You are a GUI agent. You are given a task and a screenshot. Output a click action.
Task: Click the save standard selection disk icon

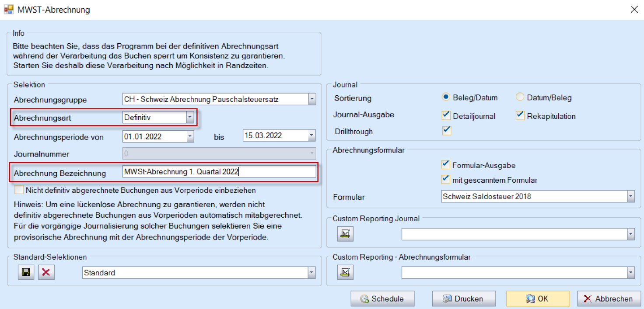[26, 273]
